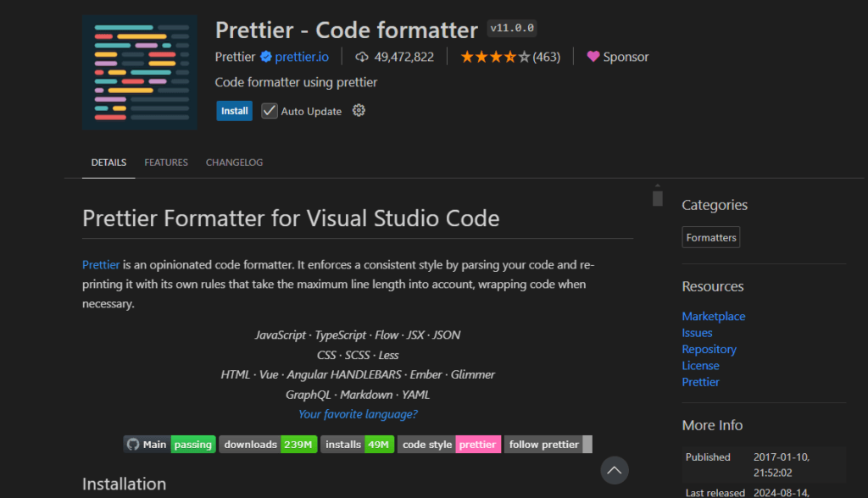868x498 pixels.
Task: Select the Formatters category tag
Action: point(711,237)
